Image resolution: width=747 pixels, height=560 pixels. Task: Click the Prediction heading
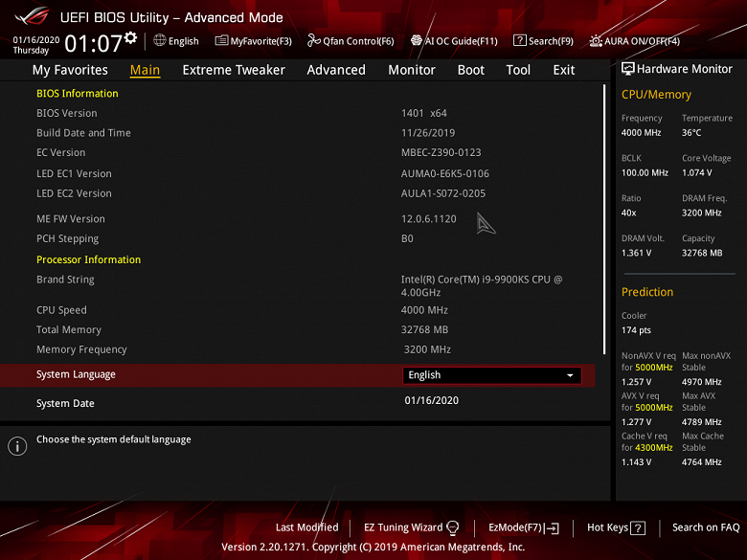pyautogui.click(x=647, y=292)
